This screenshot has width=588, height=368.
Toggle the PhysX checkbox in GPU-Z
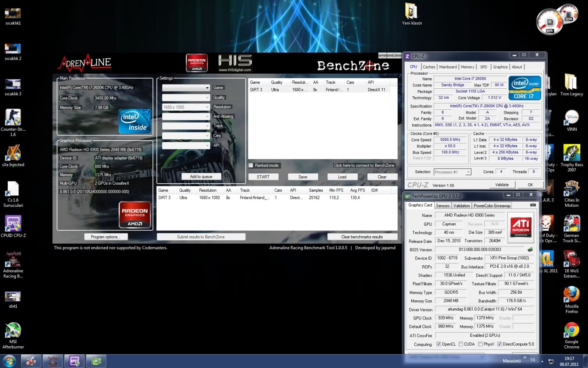[480, 344]
